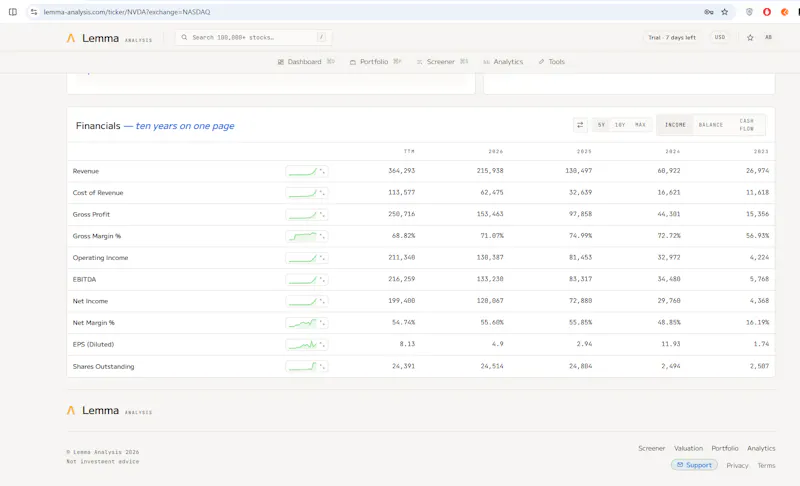Screen dimensions: 800x486
Task: Open the EBITDA sparkline chart
Action: pos(307,279)
